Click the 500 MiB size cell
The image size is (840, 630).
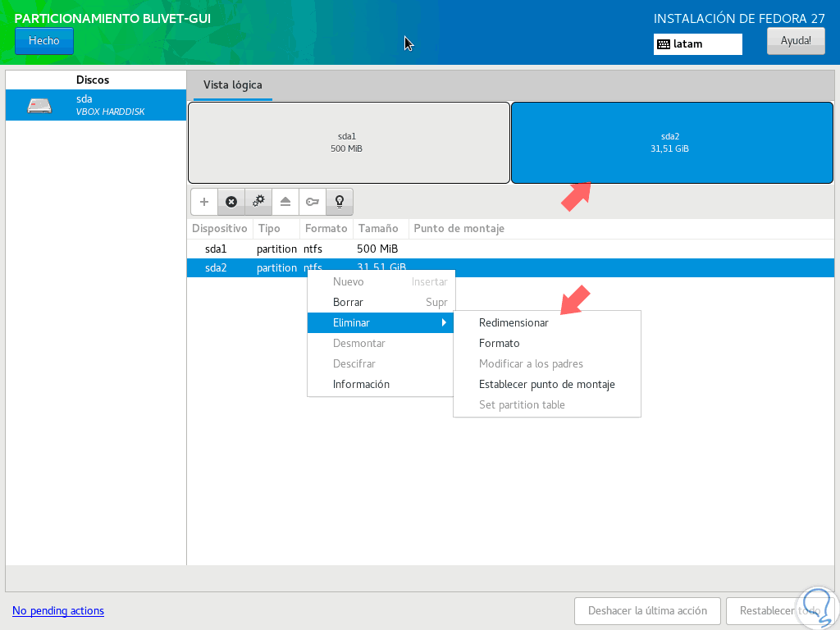coord(377,249)
